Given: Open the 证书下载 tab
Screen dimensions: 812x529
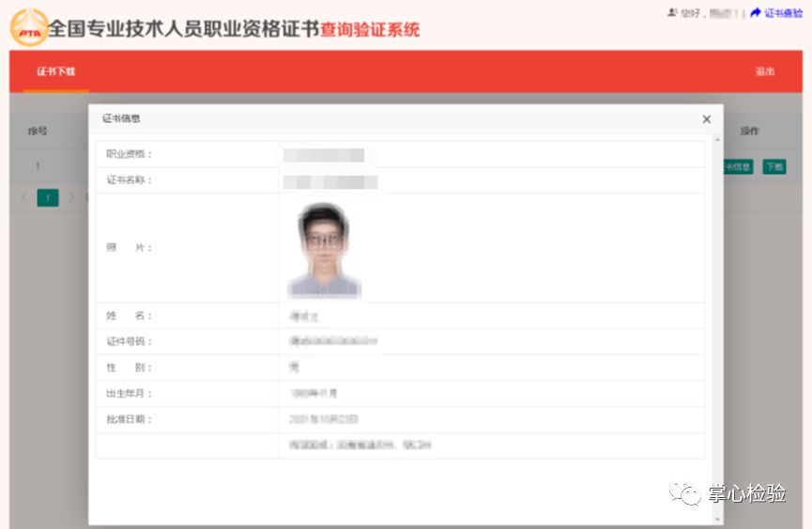Looking at the screenshot, I should [x=55, y=71].
